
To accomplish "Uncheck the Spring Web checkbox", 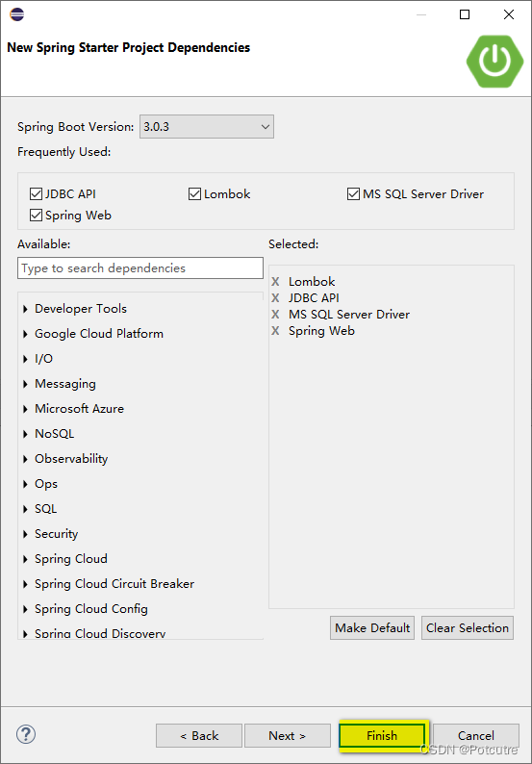I will point(36,216).
